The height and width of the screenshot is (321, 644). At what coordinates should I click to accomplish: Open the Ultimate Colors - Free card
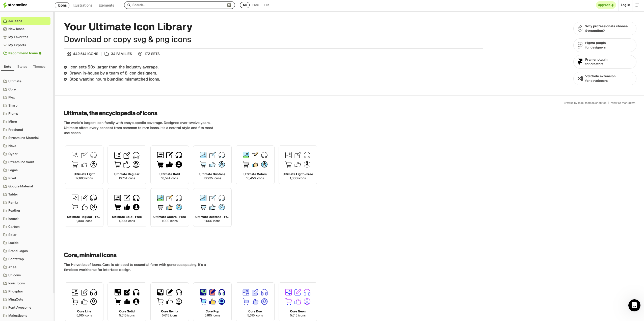(170, 207)
